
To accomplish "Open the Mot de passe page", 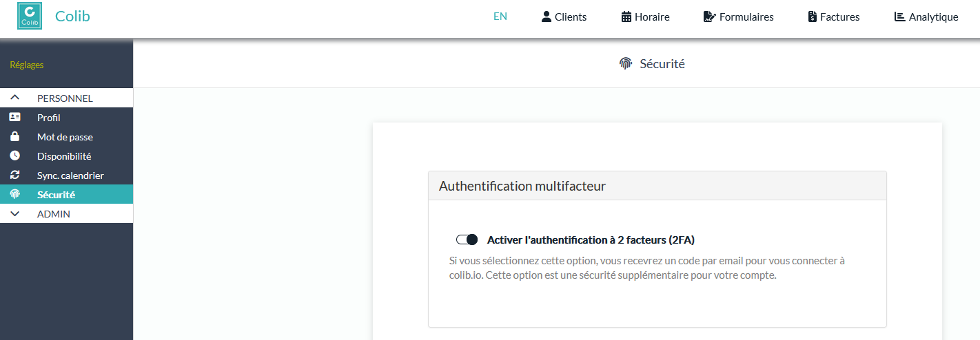I will [x=66, y=137].
